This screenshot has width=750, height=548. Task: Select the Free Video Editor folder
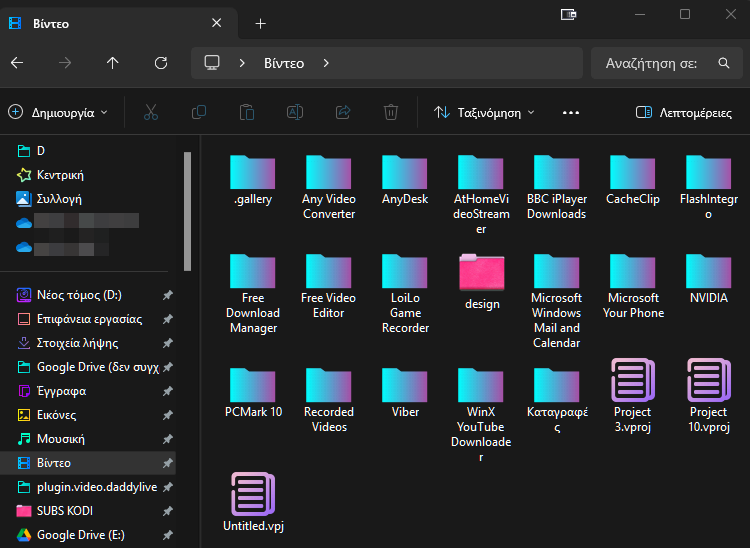click(x=329, y=286)
